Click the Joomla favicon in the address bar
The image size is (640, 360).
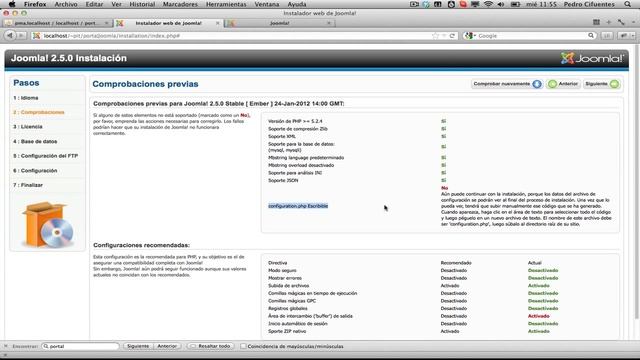point(36,36)
